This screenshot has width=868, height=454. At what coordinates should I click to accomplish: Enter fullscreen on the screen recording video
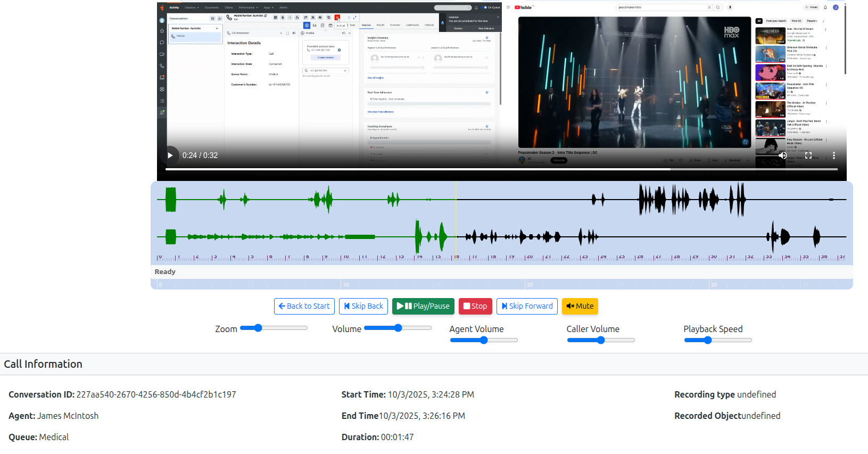pos(808,155)
